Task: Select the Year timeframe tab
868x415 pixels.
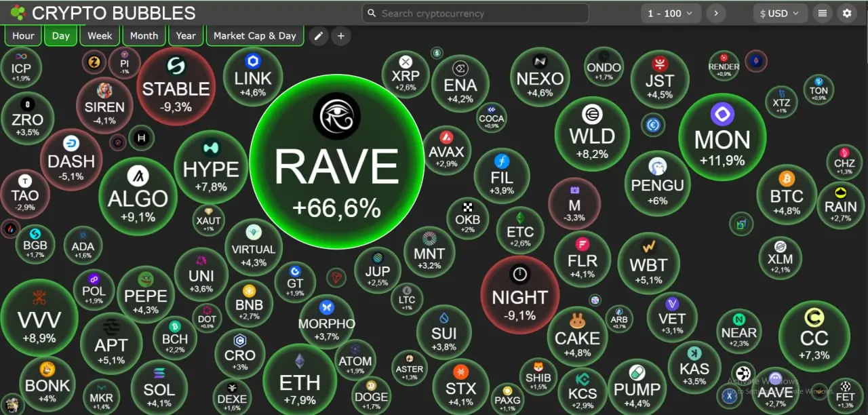Action: point(186,36)
